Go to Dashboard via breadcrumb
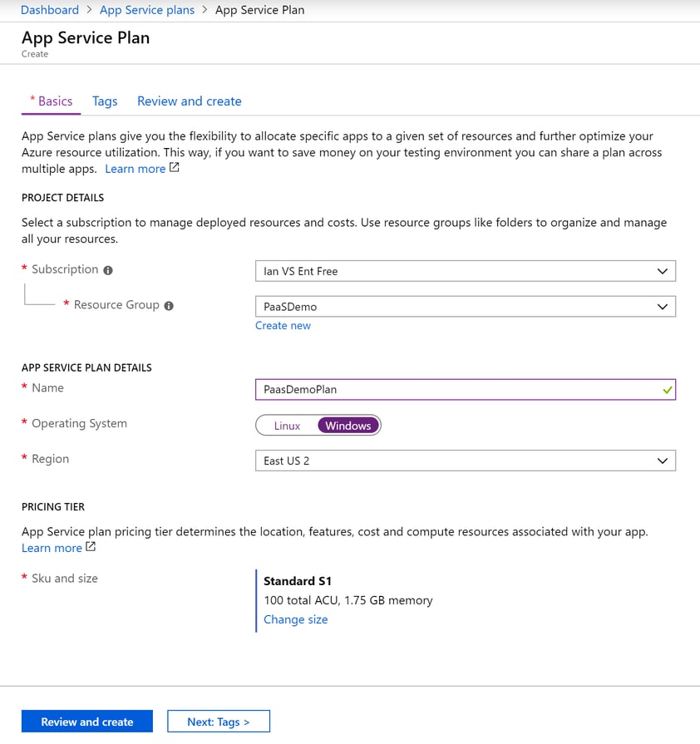Viewport: 700px width, 744px height. (49, 10)
